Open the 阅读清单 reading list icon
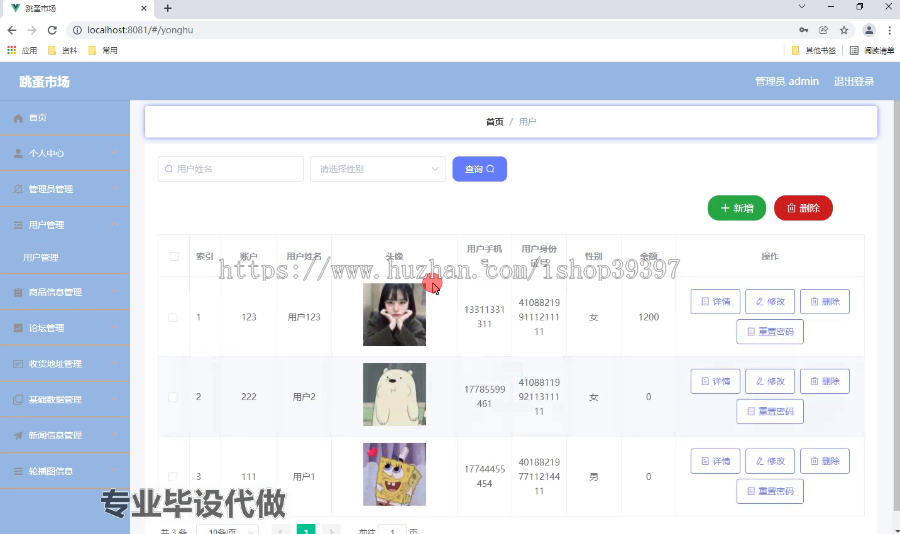 [854, 51]
